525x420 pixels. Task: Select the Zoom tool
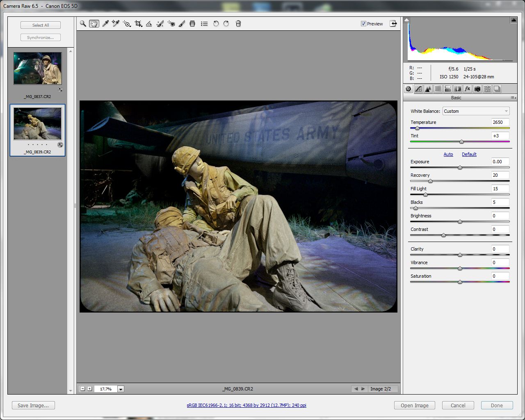(83, 24)
